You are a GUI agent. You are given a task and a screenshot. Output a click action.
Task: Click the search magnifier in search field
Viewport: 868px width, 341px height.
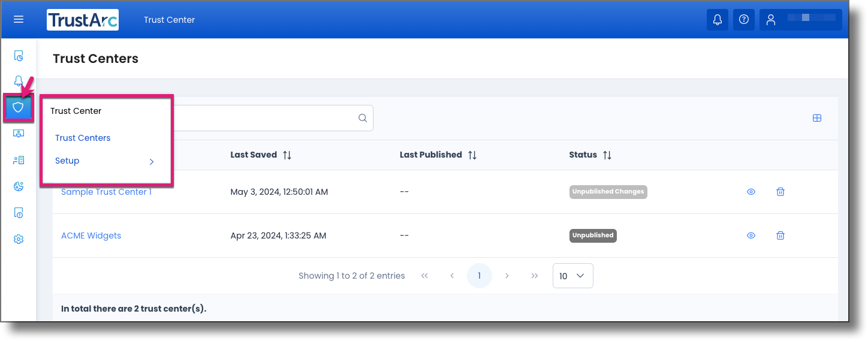click(363, 118)
